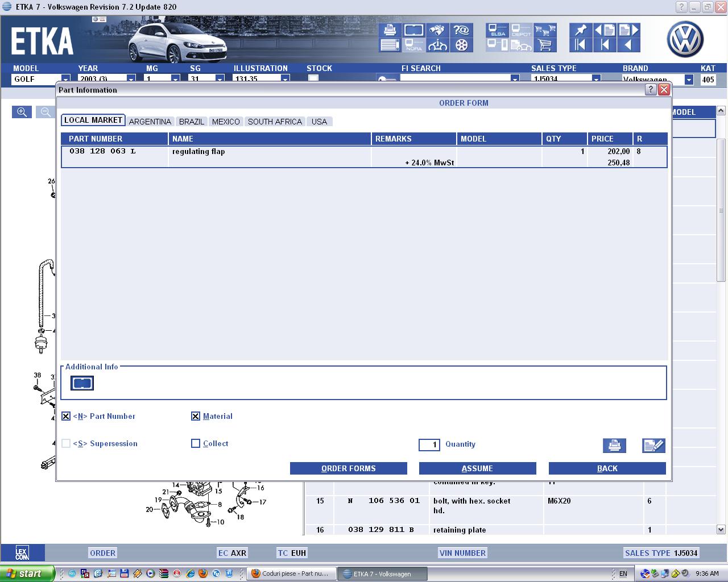Open the BRAND dropdown for Volkswagen
Image resolution: width=728 pixels, height=582 pixels.
click(x=688, y=80)
